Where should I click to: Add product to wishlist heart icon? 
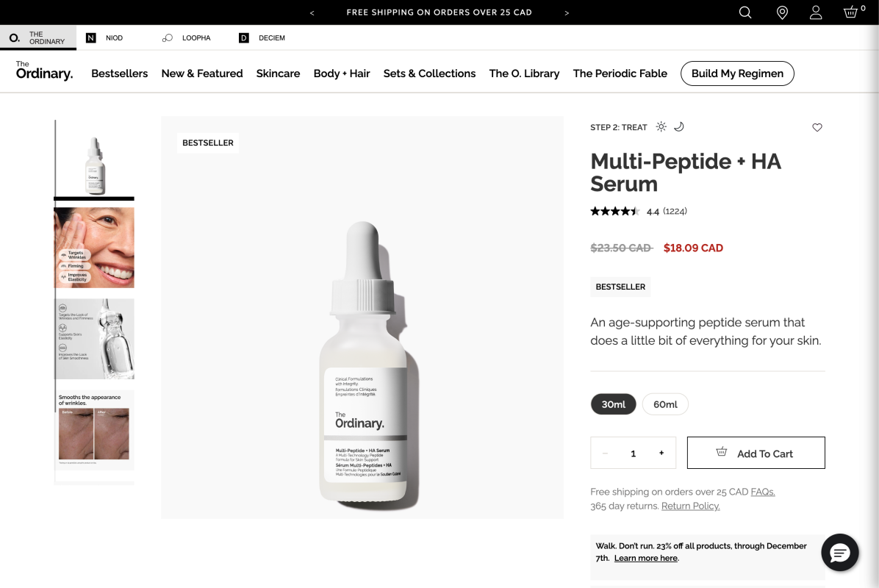817,127
